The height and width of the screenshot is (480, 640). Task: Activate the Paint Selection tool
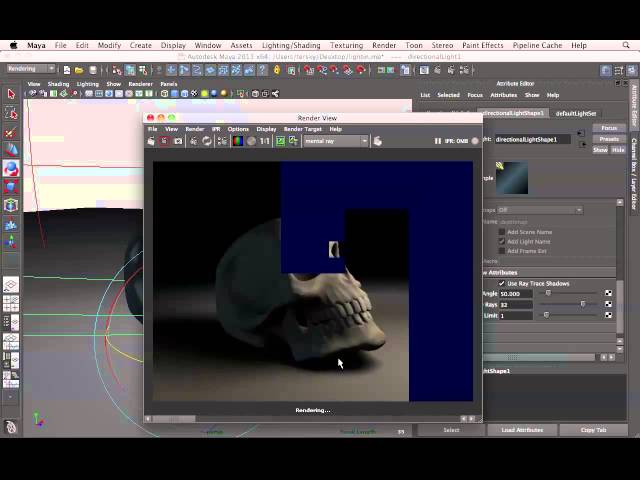pyautogui.click(x=11, y=132)
